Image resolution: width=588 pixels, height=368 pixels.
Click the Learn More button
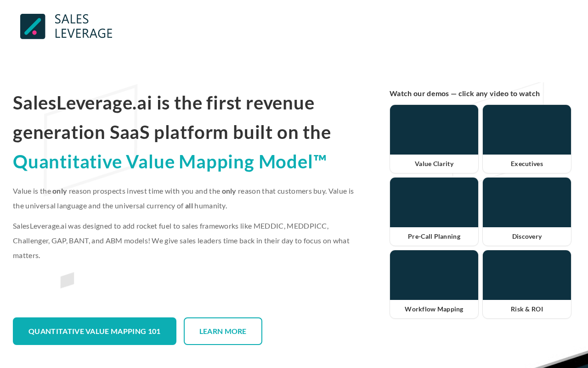(x=223, y=331)
